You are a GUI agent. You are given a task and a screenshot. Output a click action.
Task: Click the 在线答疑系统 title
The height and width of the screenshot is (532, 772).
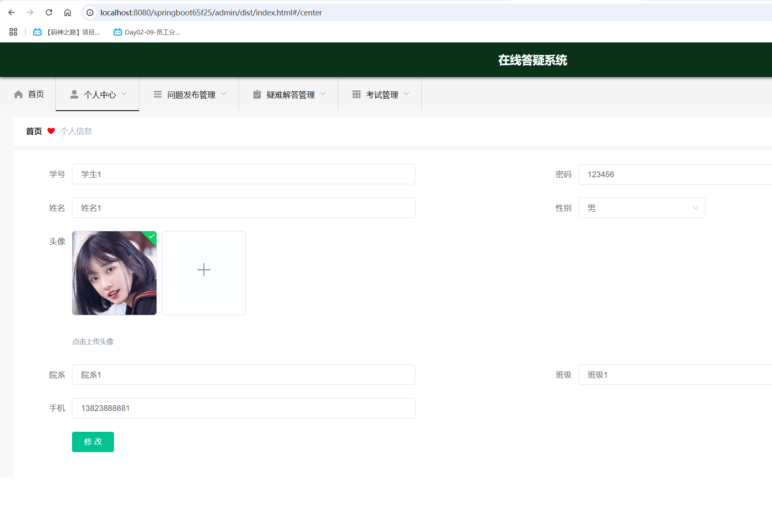532,60
